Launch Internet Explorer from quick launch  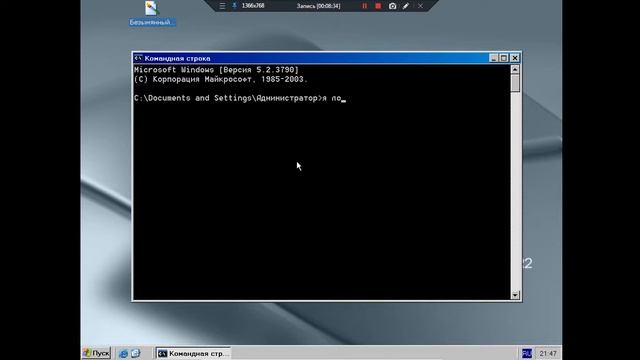(123, 353)
